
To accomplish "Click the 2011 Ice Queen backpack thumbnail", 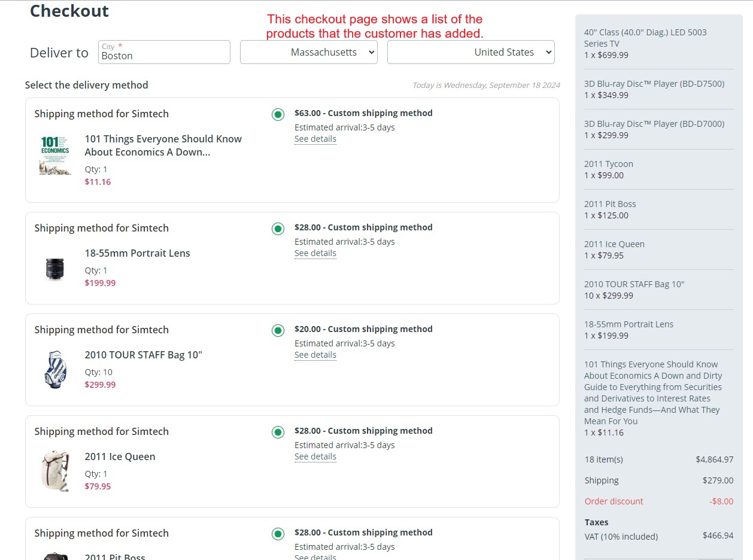I will [x=55, y=471].
